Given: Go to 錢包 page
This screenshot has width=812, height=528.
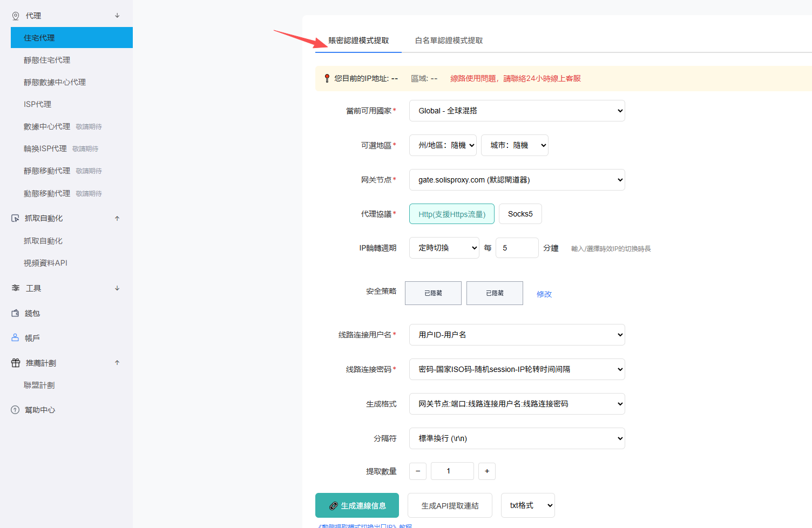Looking at the screenshot, I should (32, 313).
